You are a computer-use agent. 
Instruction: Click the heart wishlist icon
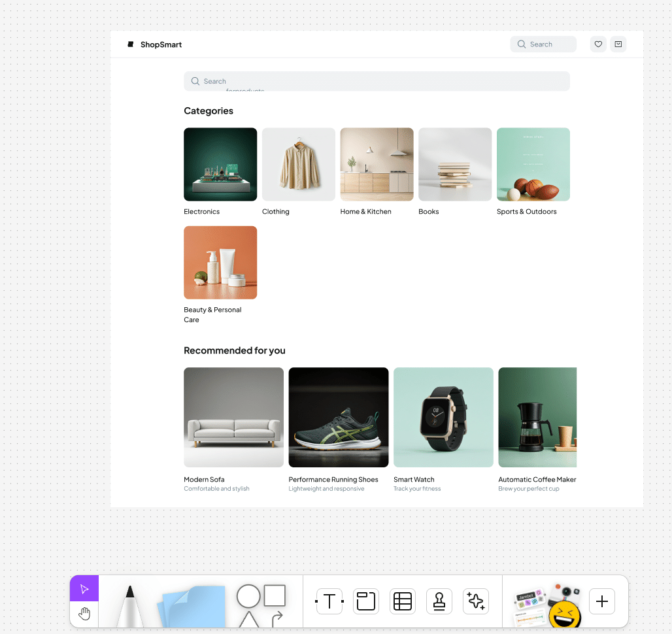pyautogui.click(x=598, y=44)
